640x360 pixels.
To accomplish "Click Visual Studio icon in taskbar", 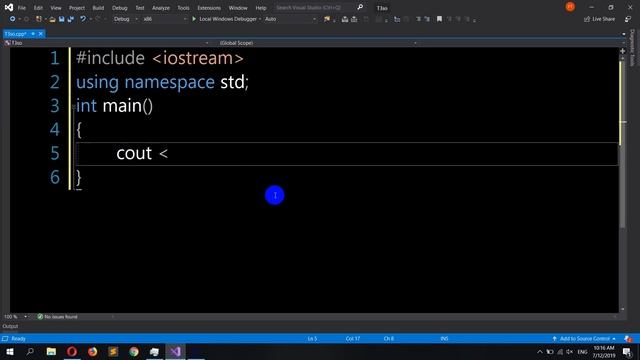I will tap(176, 351).
